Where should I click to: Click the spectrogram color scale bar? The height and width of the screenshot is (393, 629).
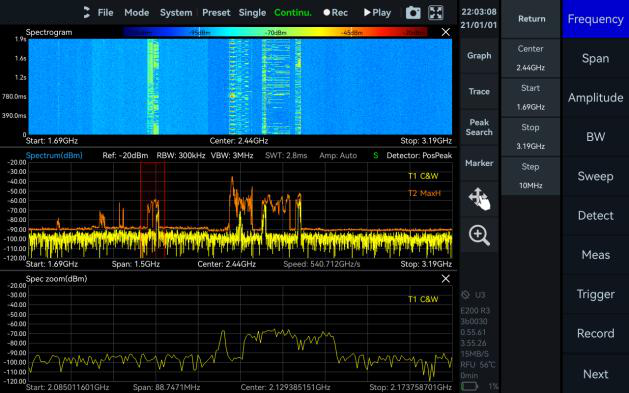click(275, 32)
